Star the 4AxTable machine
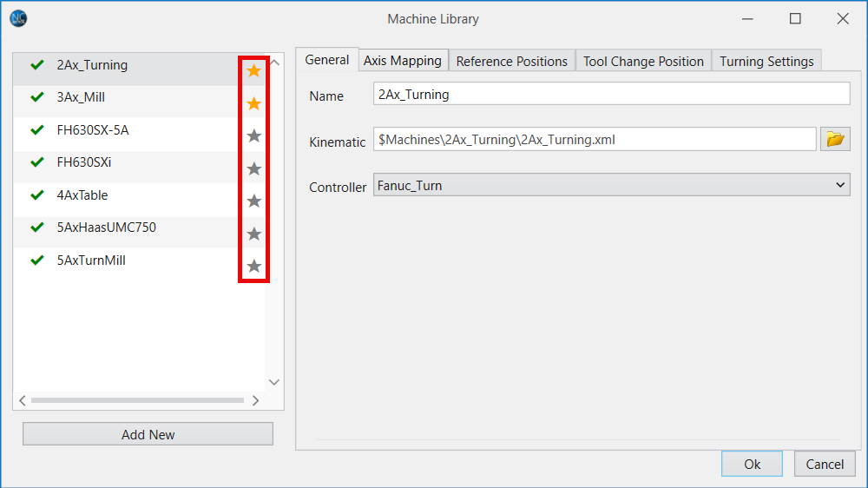 click(x=253, y=201)
